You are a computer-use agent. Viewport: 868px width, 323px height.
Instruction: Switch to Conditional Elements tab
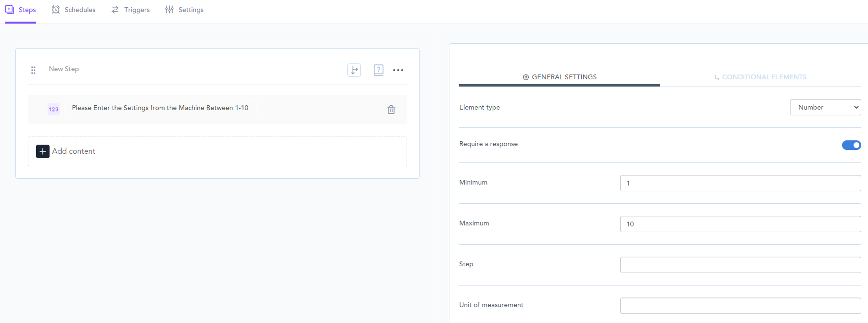760,77
